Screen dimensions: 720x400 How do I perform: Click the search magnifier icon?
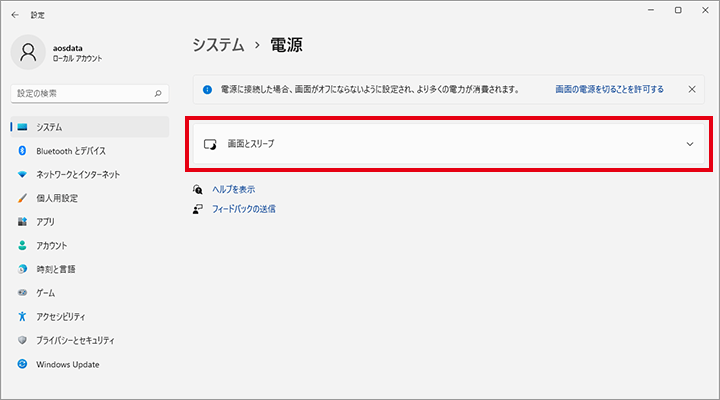(x=158, y=93)
